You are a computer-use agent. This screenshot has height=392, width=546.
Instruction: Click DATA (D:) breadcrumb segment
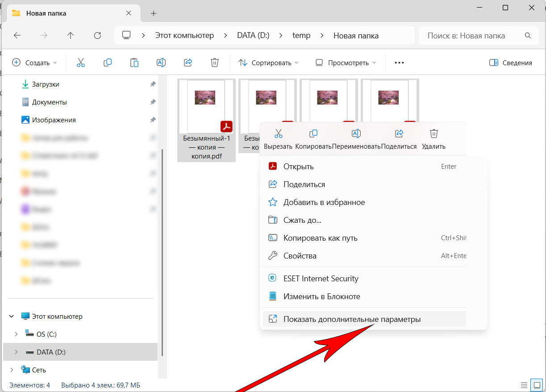pyautogui.click(x=253, y=36)
